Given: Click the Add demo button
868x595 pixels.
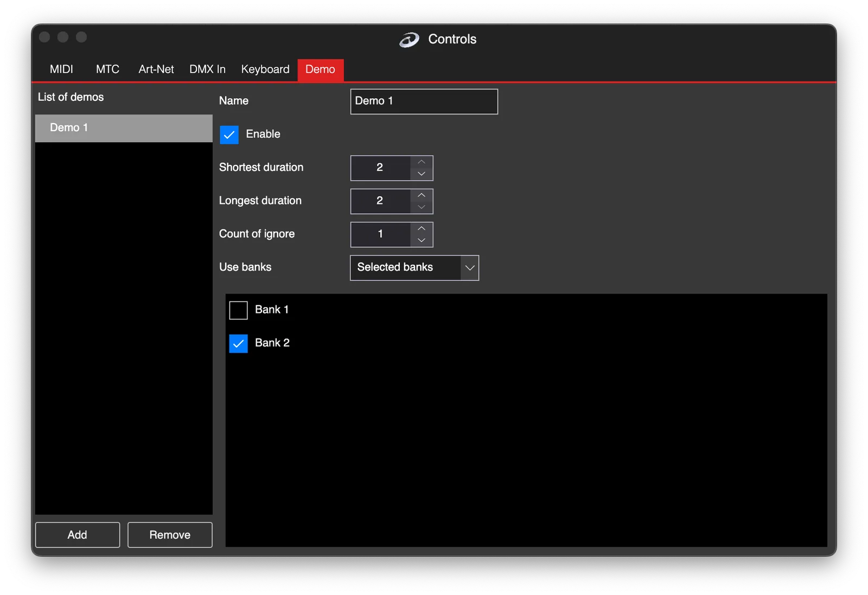Looking at the screenshot, I should tap(78, 535).
